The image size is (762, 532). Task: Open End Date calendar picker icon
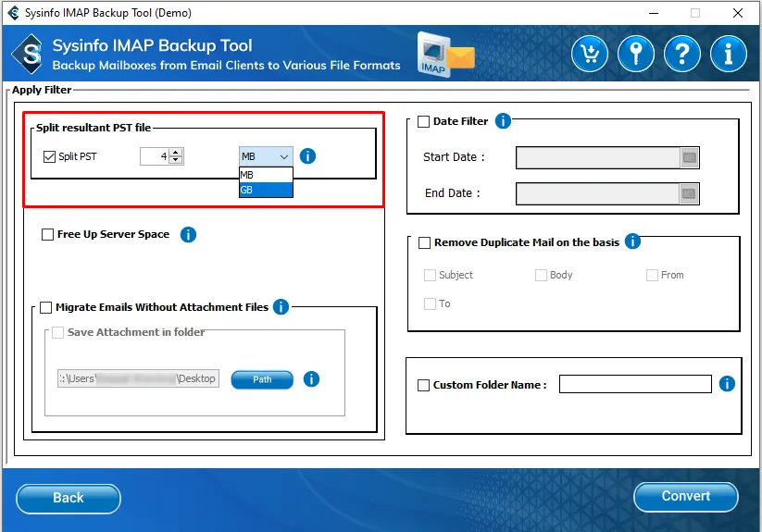[x=689, y=193]
